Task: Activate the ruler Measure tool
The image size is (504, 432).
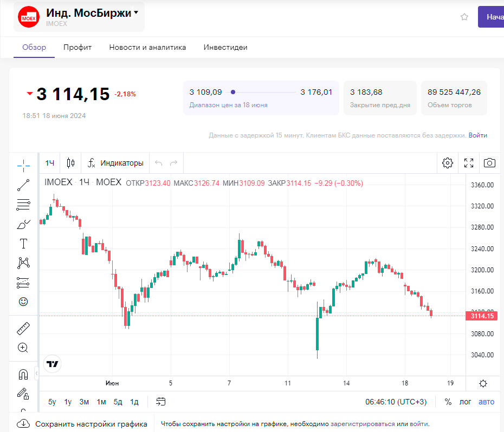Action: click(23, 328)
